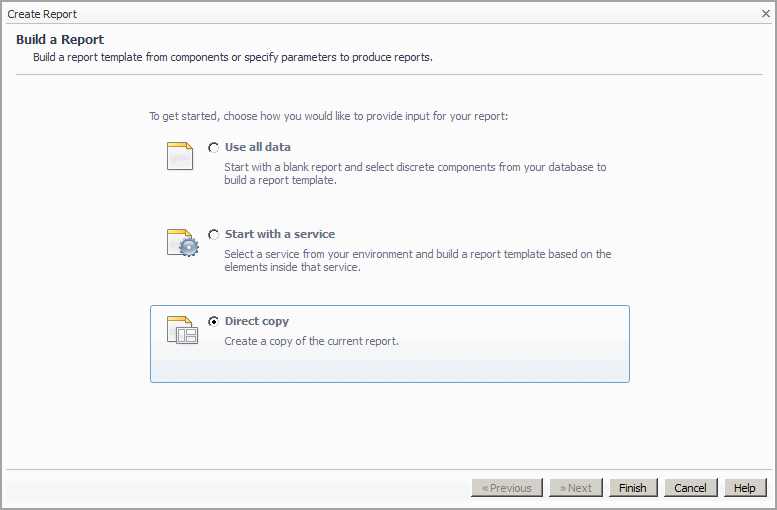Click the blank report description text
The height and width of the screenshot is (510, 777).
414,174
